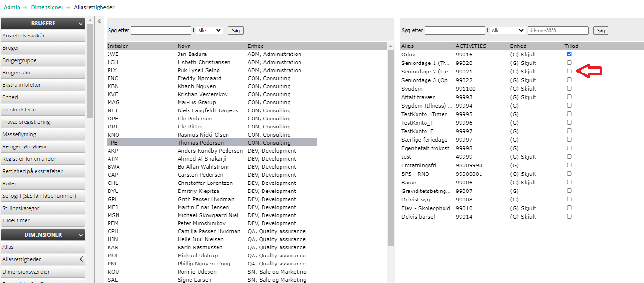
Task: Click the arrow icon beside Aliasrettigheder
Action: click(81, 259)
